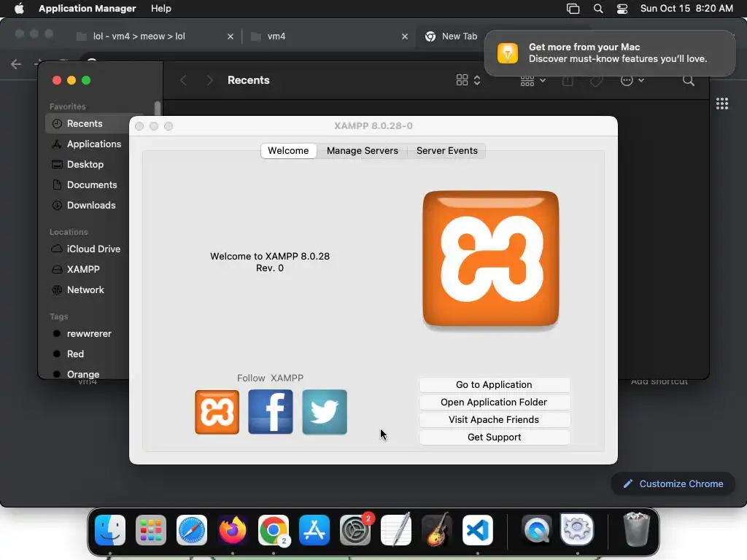The image size is (747, 560).
Task: Click the Customize Chrome button
Action: (x=673, y=484)
